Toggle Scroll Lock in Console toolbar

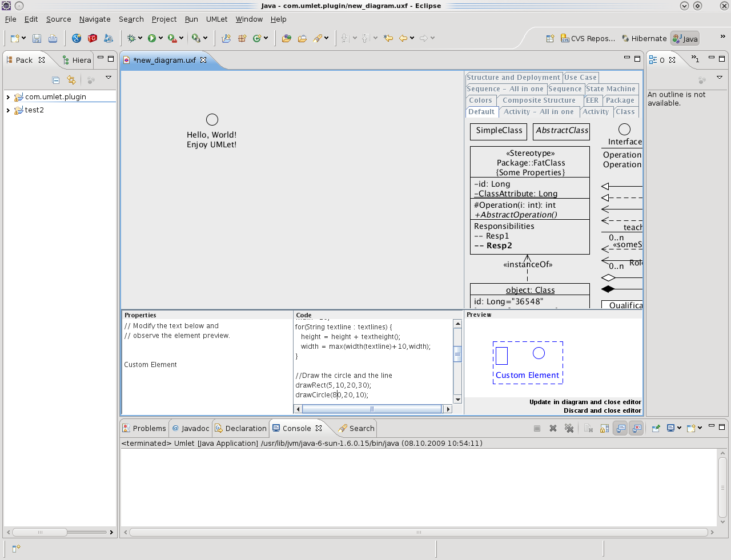coord(604,428)
